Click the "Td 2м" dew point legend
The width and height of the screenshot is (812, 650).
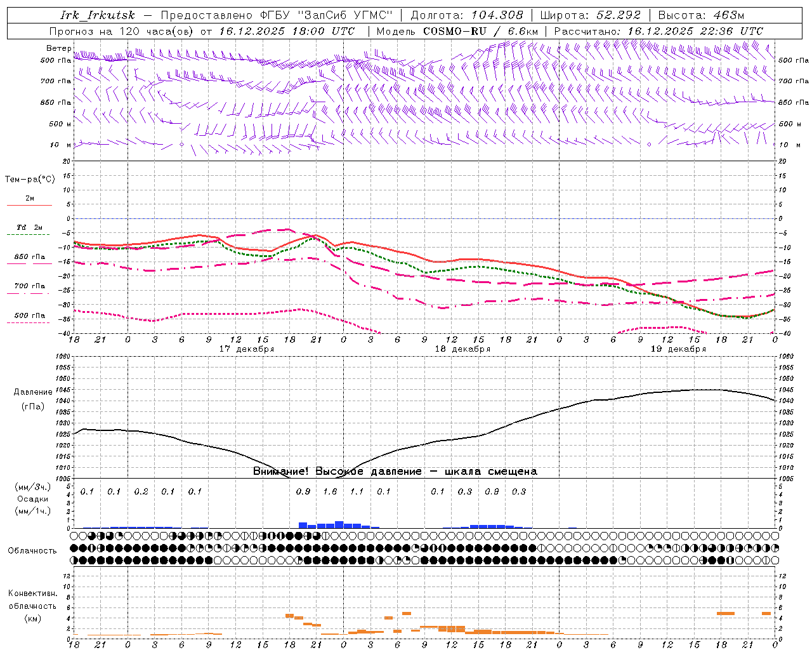pos(30,227)
